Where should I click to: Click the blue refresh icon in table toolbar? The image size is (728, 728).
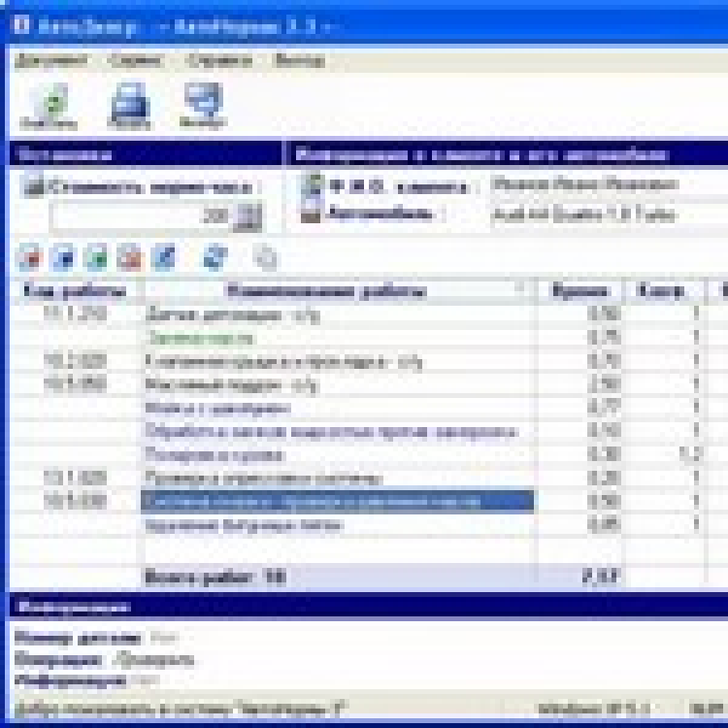tap(215, 257)
